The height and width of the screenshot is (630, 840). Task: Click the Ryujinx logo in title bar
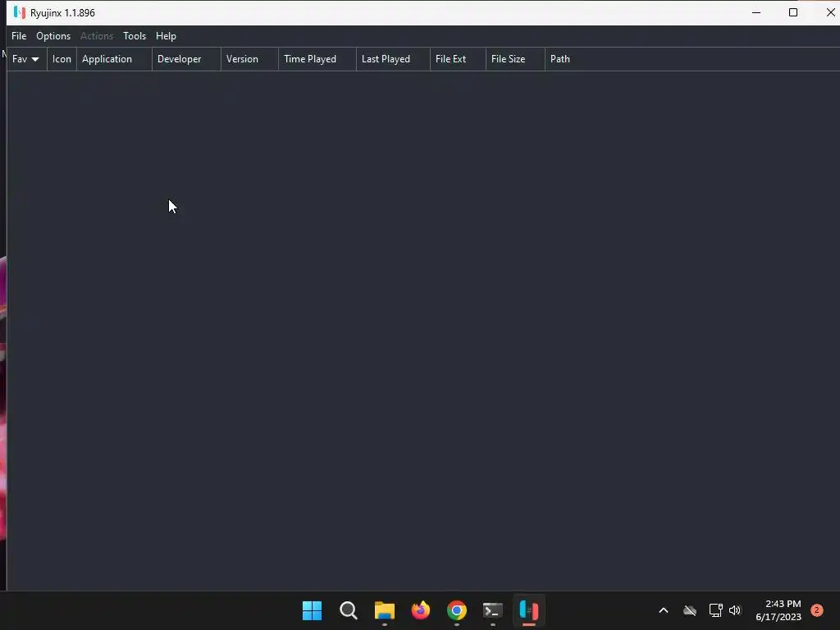click(20, 12)
